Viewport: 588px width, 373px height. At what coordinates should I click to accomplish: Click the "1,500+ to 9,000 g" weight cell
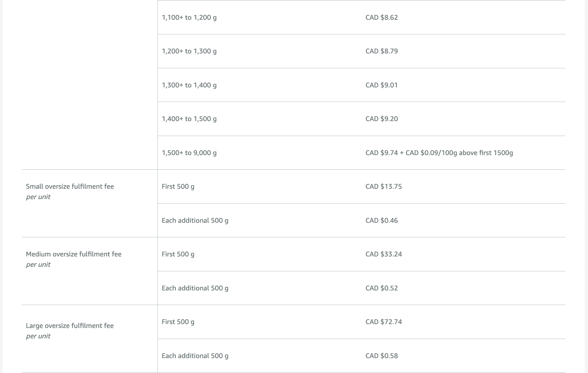click(x=189, y=153)
